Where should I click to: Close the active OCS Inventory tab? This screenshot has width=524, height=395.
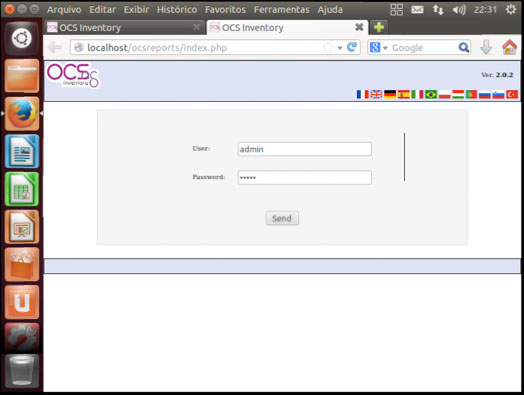pos(359,27)
